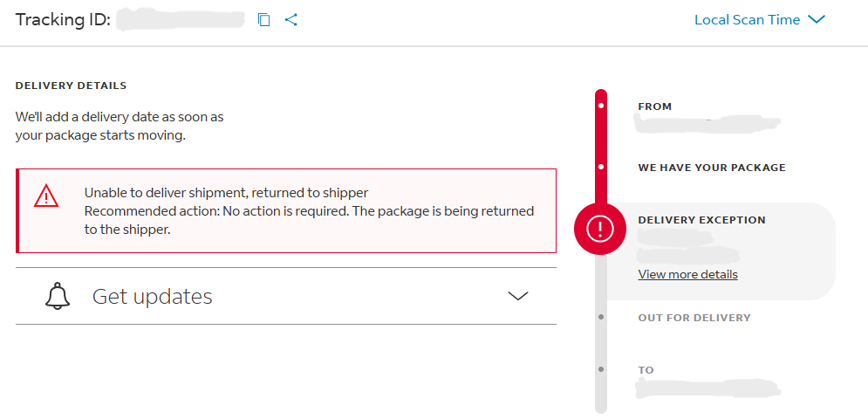Click the chevron next to Local Scan Time
The height and width of the screenshot is (419, 868).
(x=817, y=20)
